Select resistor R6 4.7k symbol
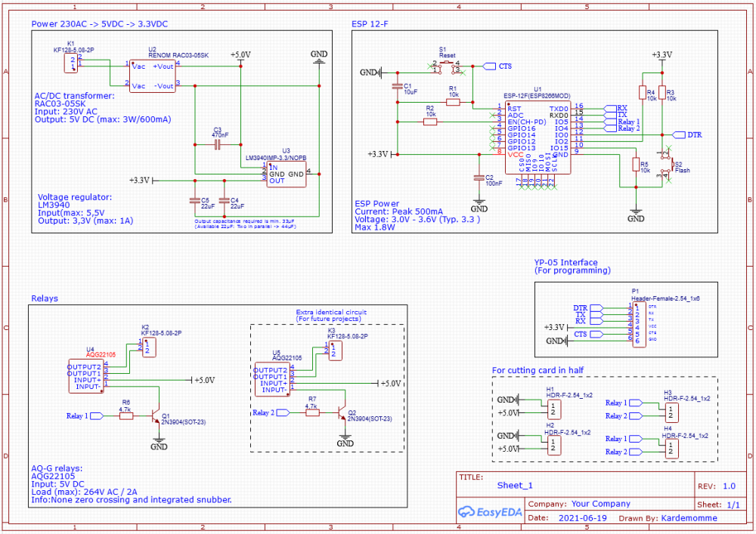The width and height of the screenshot is (756, 534). coord(125,416)
